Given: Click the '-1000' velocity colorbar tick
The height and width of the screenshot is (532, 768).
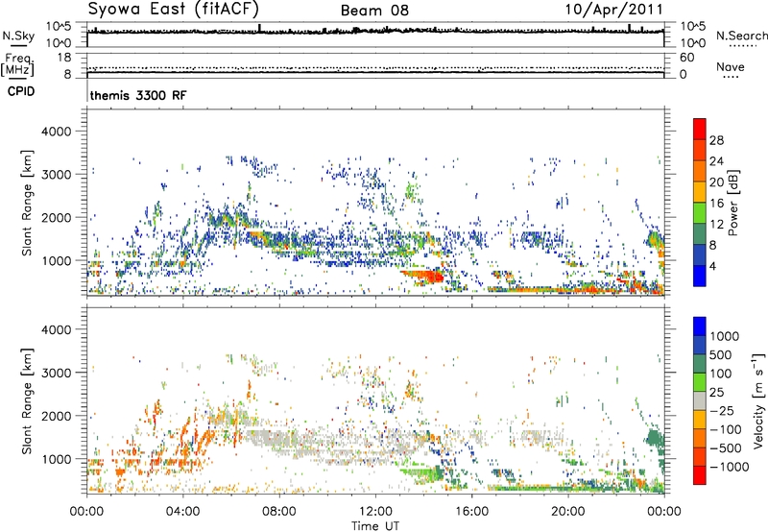Looking at the screenshot, I should [729, 467].
